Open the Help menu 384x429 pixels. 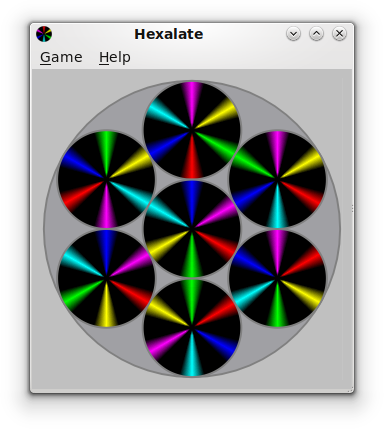pos(115,57)
